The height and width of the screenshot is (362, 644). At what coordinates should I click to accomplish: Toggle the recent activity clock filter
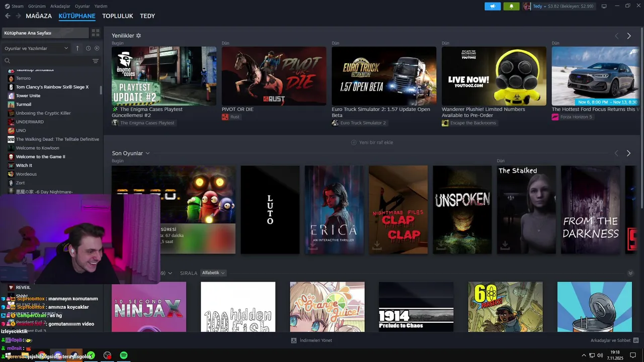88,48
